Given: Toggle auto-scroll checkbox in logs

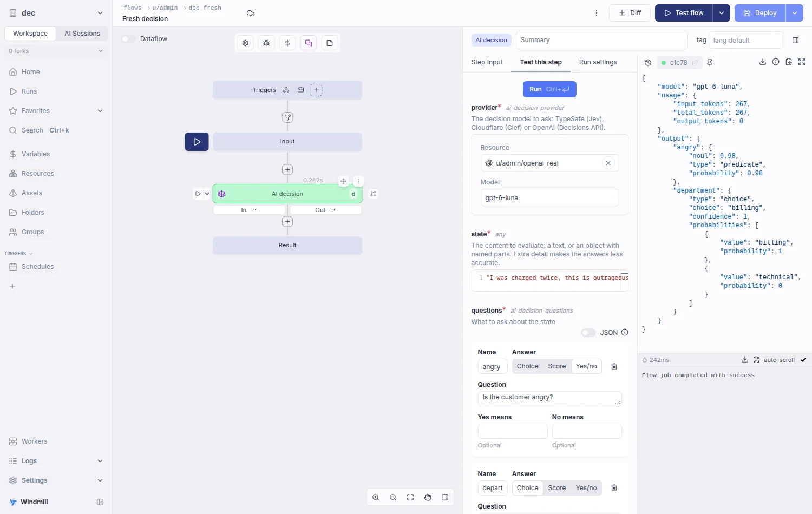Looking at the screenshot, I should coord(803,360).
